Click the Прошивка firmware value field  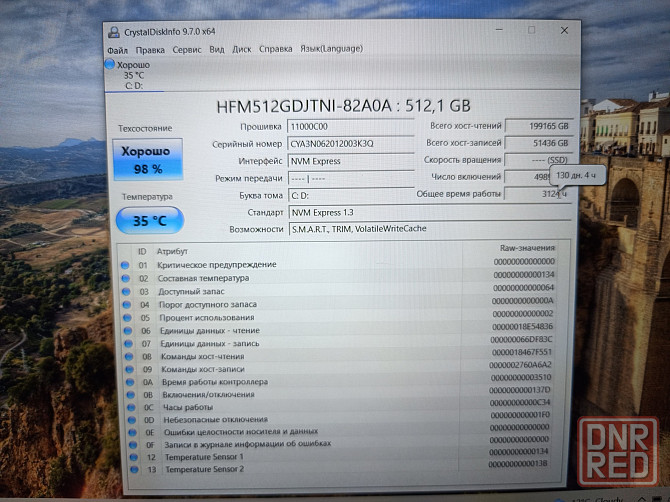[350, 127]
